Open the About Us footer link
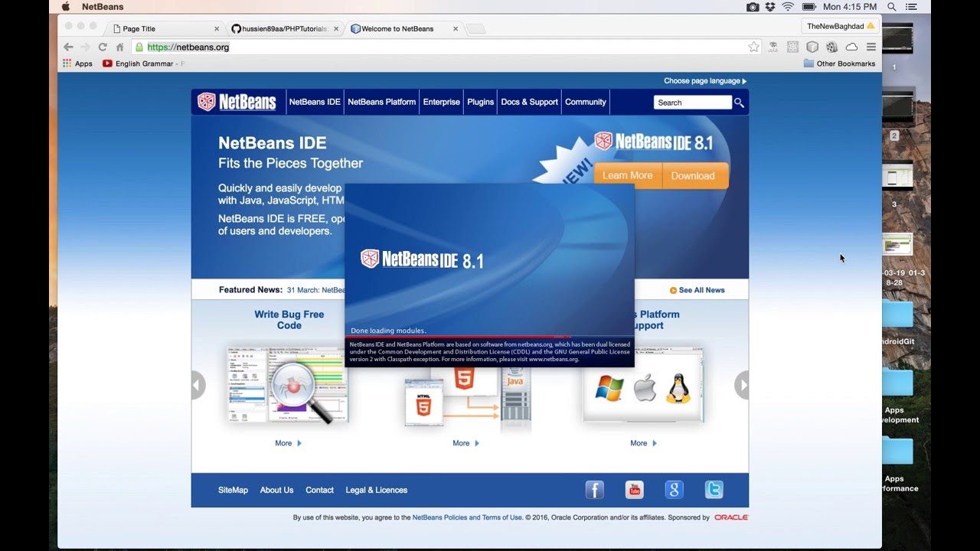This screenshot has height=551, width=980. click(x=276, y=490)
